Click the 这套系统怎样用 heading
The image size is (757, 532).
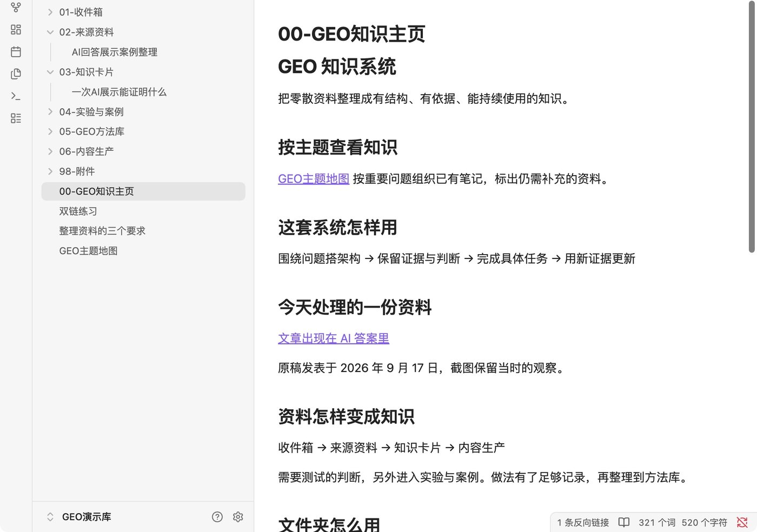click(337, 227)
